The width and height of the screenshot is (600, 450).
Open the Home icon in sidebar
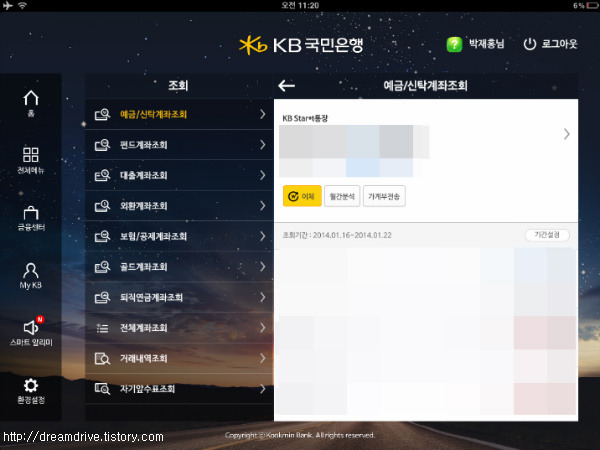click(x=31, y=98)
